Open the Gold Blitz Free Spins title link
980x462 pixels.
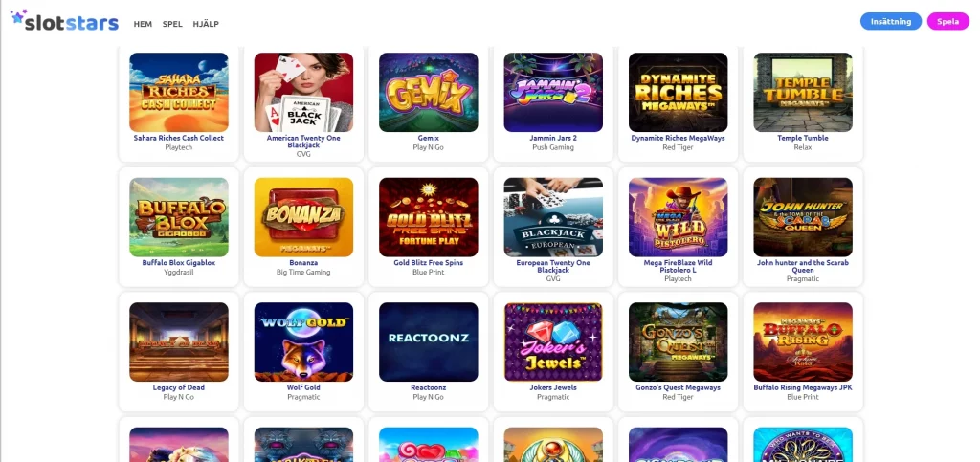[428, 263]
